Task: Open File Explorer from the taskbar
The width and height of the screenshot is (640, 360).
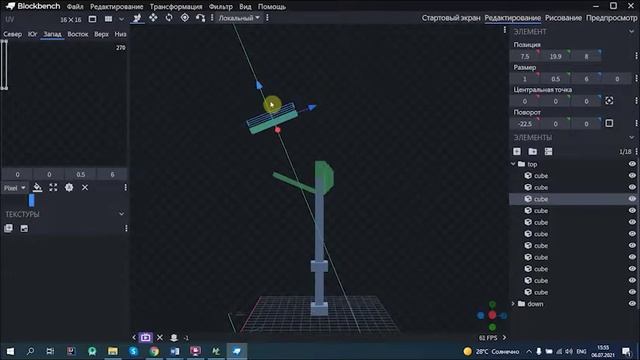Action: [113, 351]
